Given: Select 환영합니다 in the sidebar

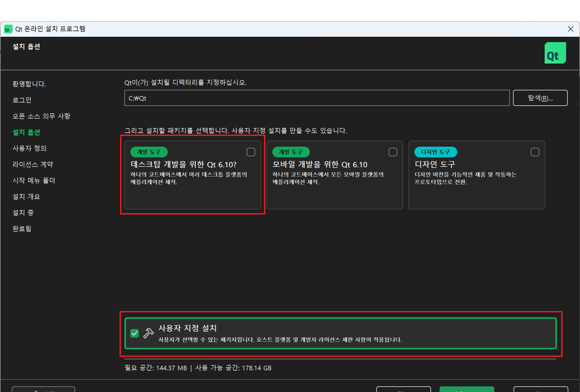Looking at the screenshot, I should 29,84.
